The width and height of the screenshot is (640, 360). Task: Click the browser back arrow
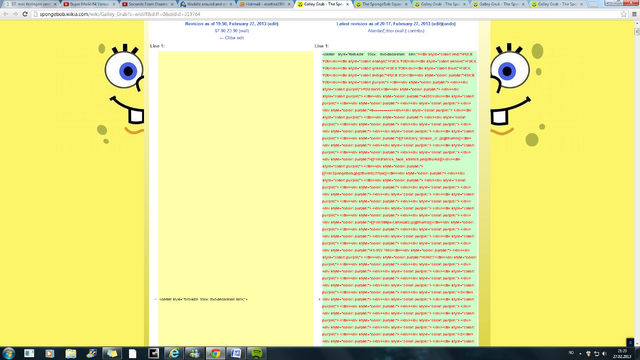click(x=6, y=14)
